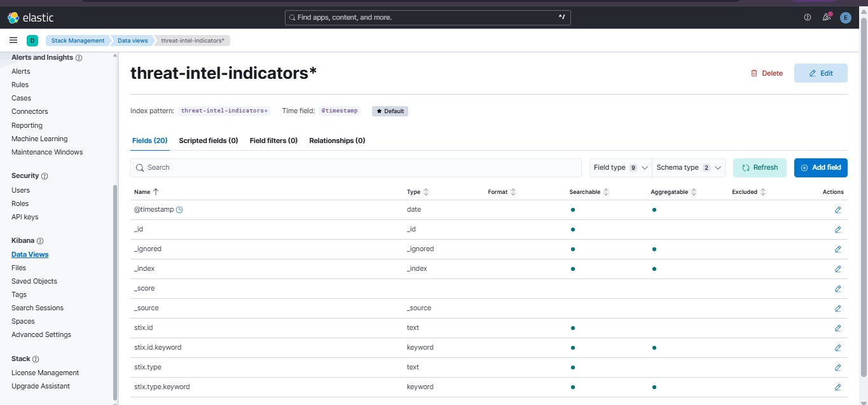Open Spaces in sidebar

click(x=23, y=322)
